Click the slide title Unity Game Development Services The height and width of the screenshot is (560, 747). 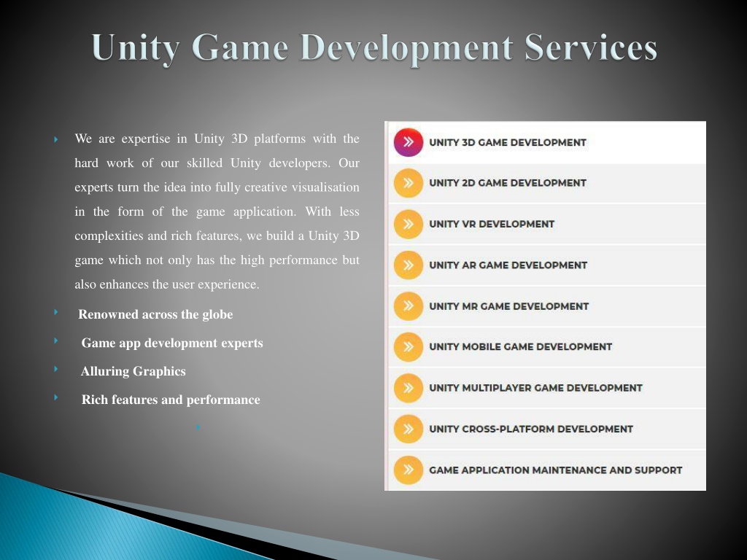point(374,49)
